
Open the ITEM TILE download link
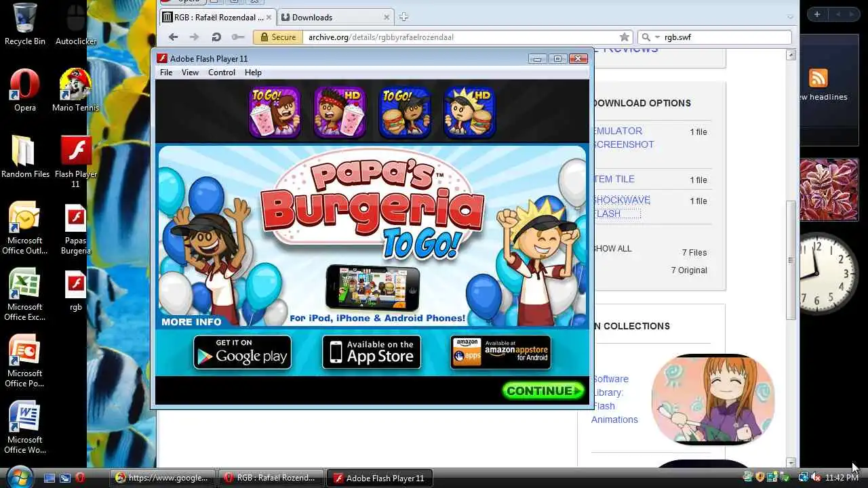[x=614, y=180]
